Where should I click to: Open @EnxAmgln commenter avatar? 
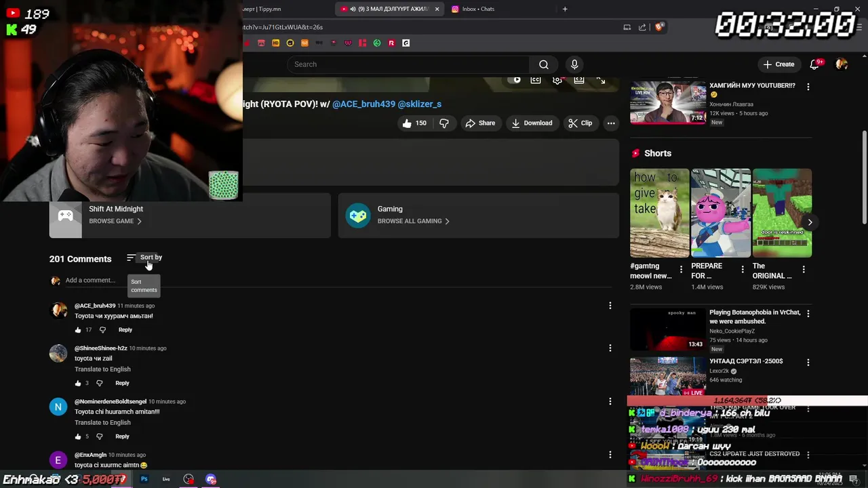tap(58, 460)
